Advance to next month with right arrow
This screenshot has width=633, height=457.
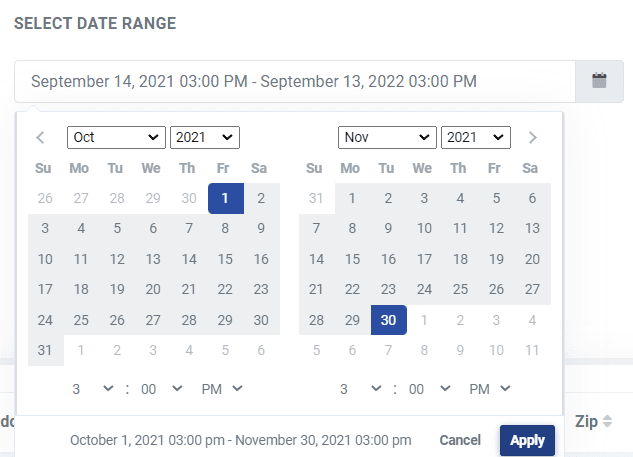point(533,137)
